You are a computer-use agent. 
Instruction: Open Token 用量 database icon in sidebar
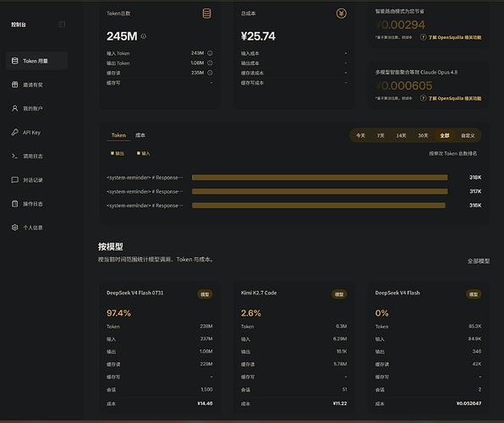pyautogui.click(x=14, y=61)
